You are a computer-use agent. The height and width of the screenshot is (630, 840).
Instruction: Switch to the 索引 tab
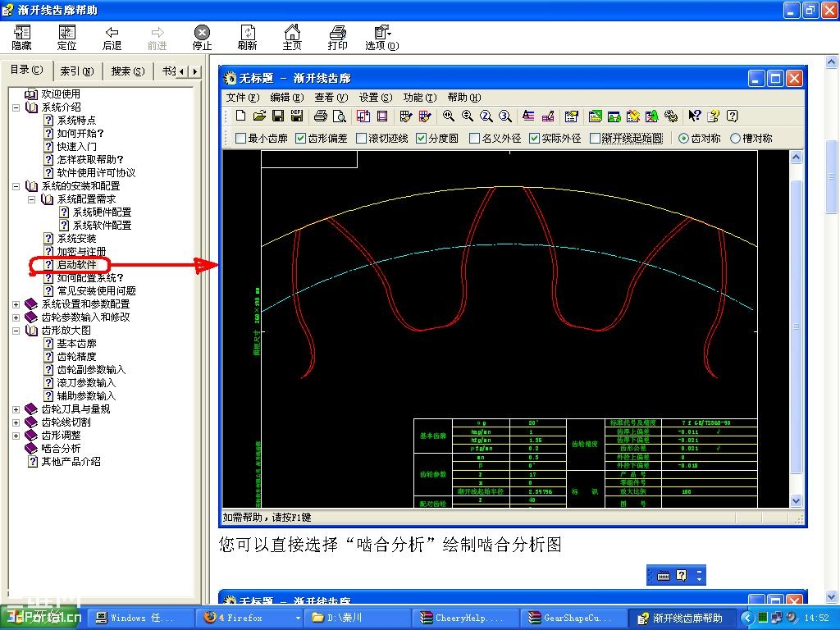[76, 71]
